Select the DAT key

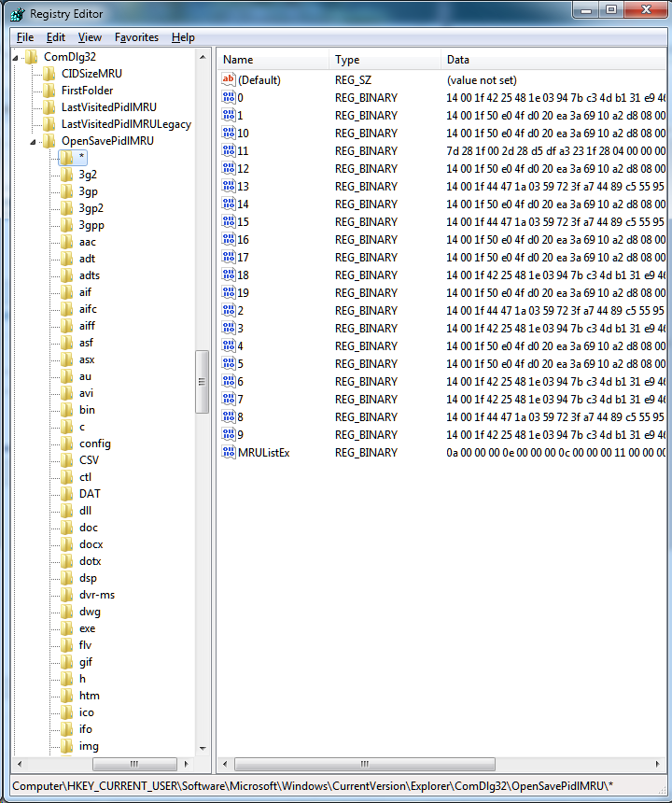pos(90,494)
